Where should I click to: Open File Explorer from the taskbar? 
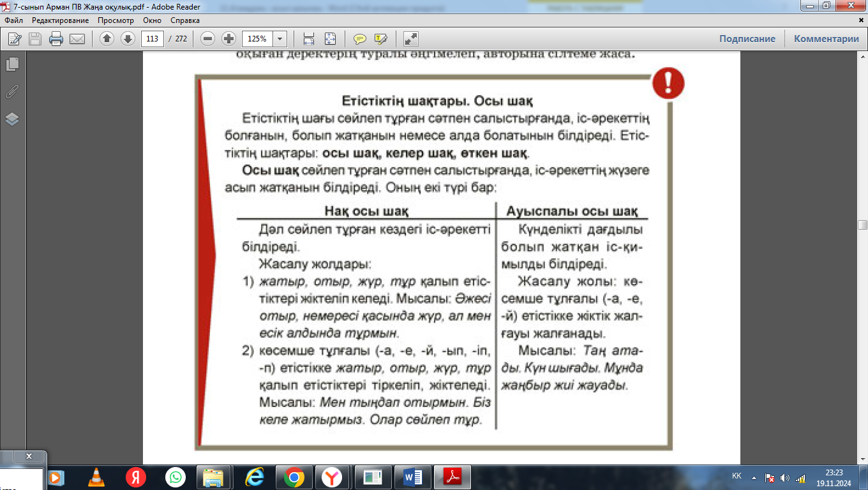point(214,477)
